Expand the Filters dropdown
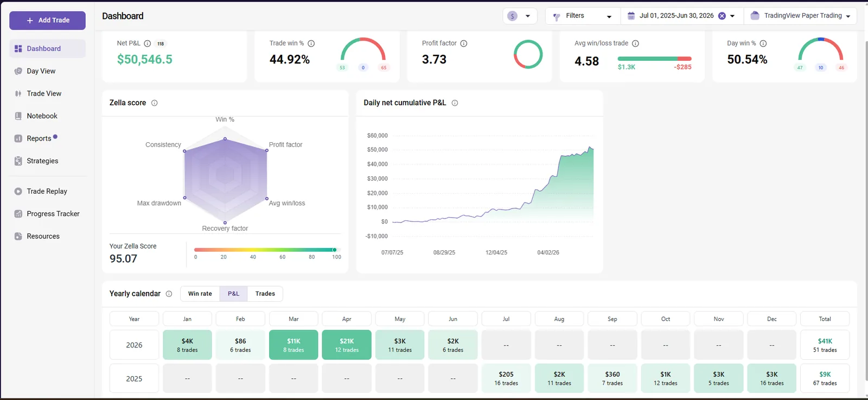 (583, 16)
